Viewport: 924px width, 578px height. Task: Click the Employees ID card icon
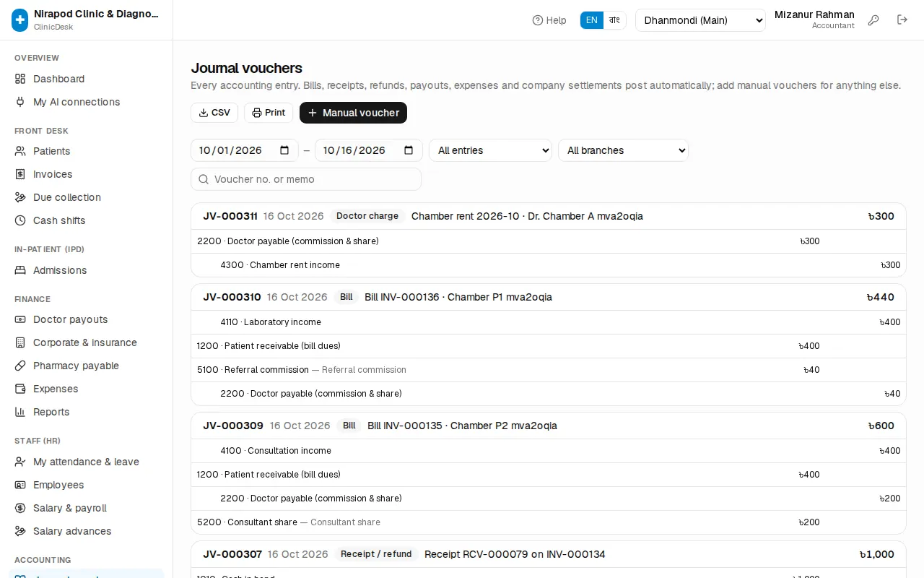[x=20, y=485]
